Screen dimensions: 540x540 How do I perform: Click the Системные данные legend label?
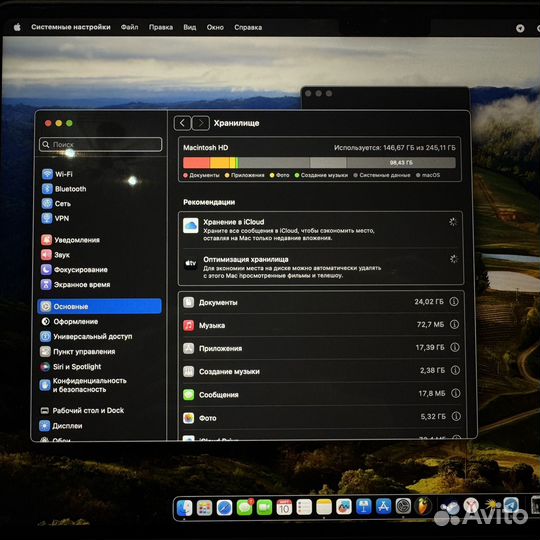click(385, 175)
